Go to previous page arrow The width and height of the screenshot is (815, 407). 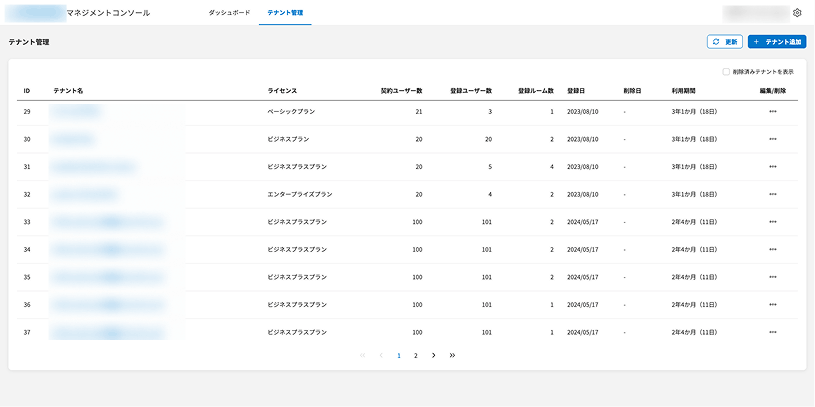click(x=381, y=356)
